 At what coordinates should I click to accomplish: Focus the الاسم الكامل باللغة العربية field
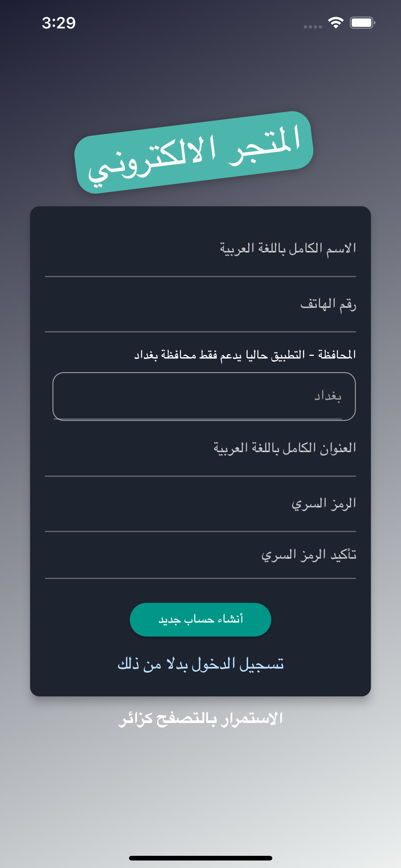(286, 248)
